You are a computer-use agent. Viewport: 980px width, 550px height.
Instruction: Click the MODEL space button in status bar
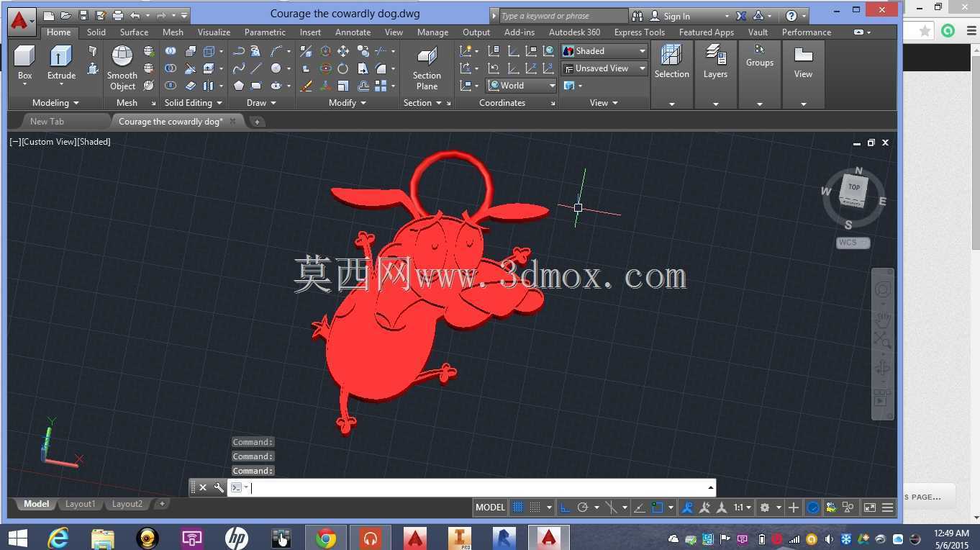[x=490, y=508]
